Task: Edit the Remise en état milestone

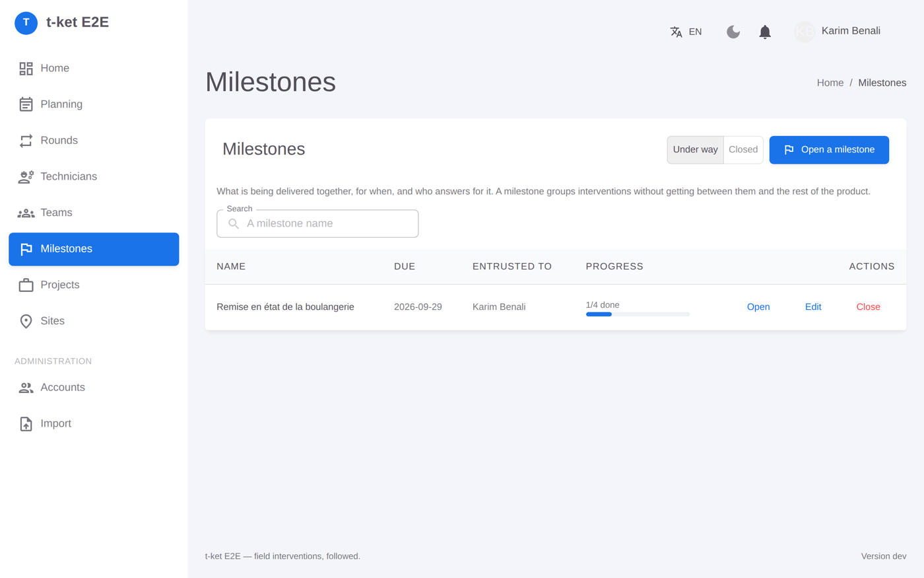Action: tap(813, 307)
